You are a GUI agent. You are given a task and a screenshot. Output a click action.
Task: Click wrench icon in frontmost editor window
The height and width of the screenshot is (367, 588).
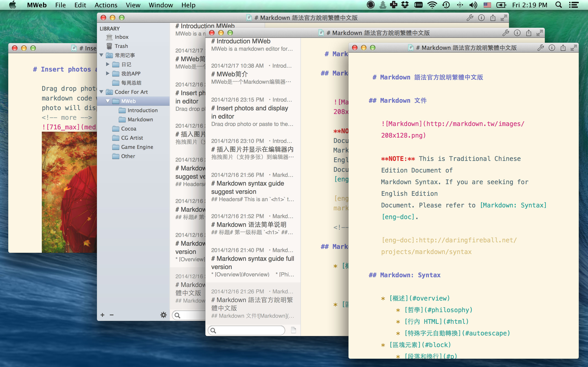(x=540, y=48)
